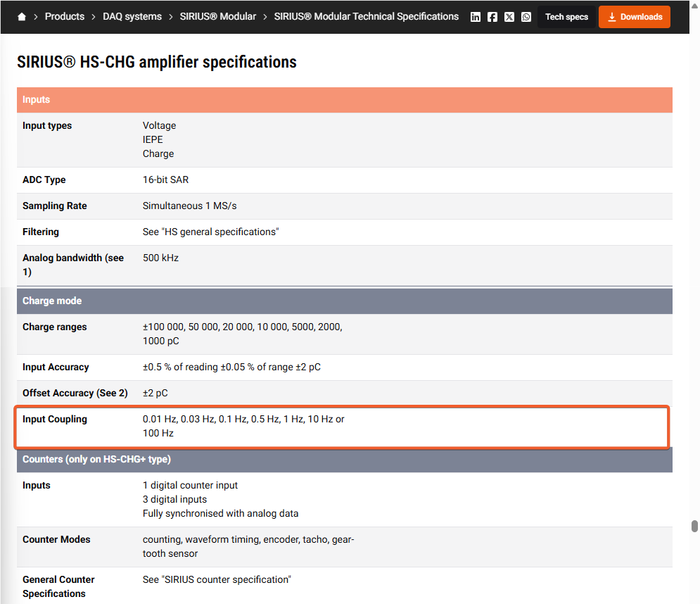Click the General Counter Specifications label
Screen dimensions: 700x604
[x=58, y=586]
